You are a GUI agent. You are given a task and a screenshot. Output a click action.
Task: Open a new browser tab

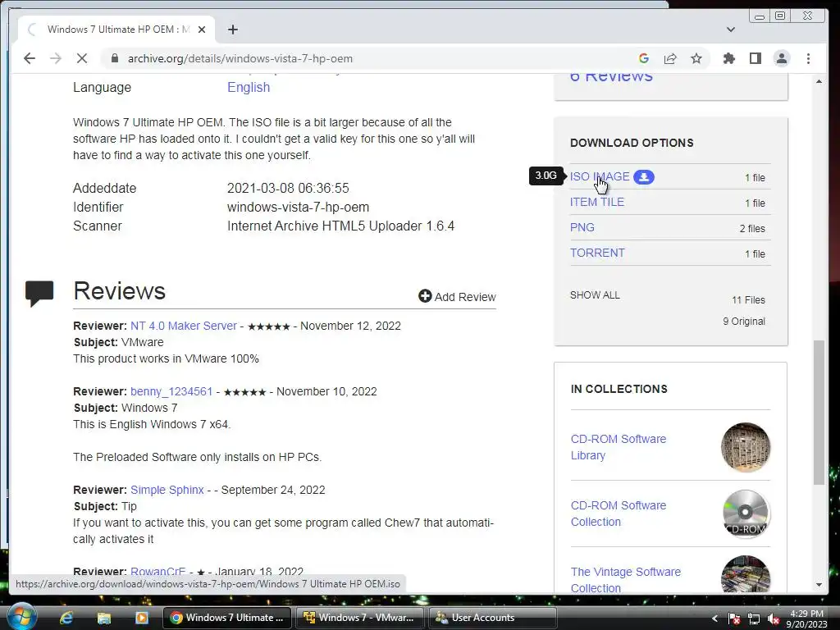(232, 30)
